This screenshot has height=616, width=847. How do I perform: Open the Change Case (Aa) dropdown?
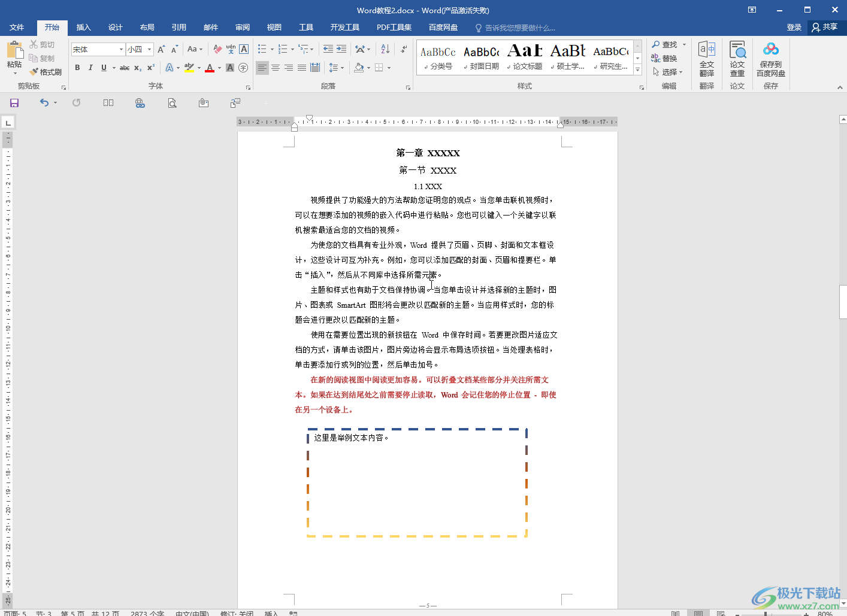195,49
